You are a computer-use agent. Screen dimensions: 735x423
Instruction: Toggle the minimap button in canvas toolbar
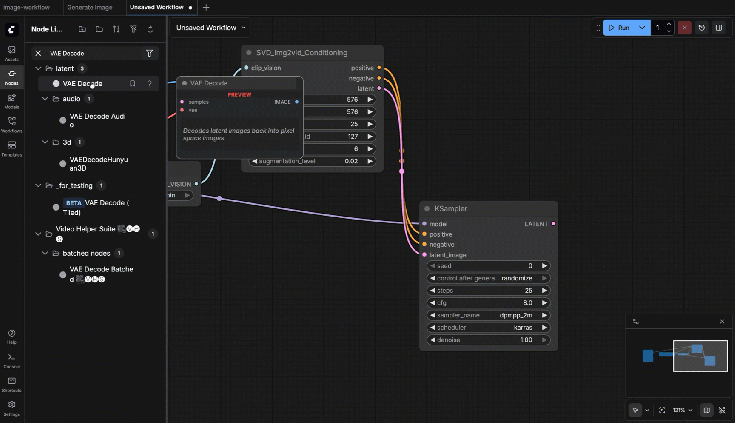[x=706, y=410]
